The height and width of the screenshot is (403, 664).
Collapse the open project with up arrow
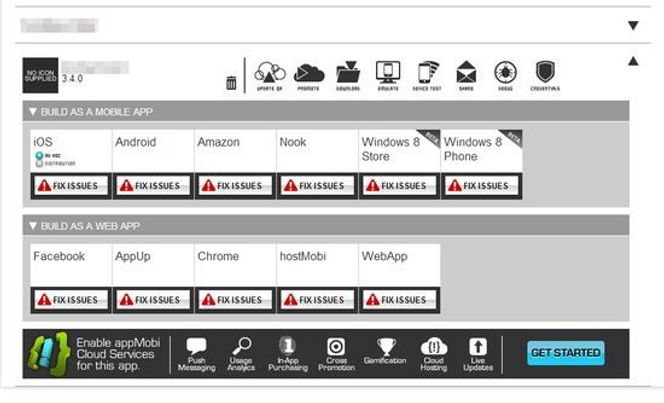(633, 61)
